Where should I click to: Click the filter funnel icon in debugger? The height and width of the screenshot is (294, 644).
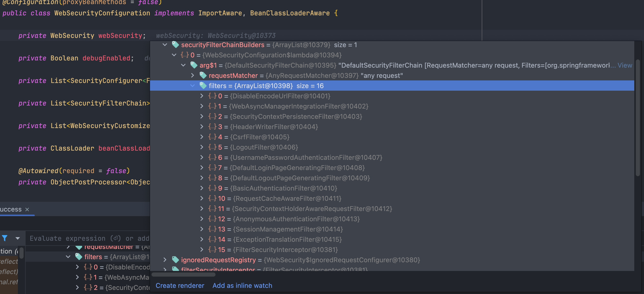tap(5, 238)
